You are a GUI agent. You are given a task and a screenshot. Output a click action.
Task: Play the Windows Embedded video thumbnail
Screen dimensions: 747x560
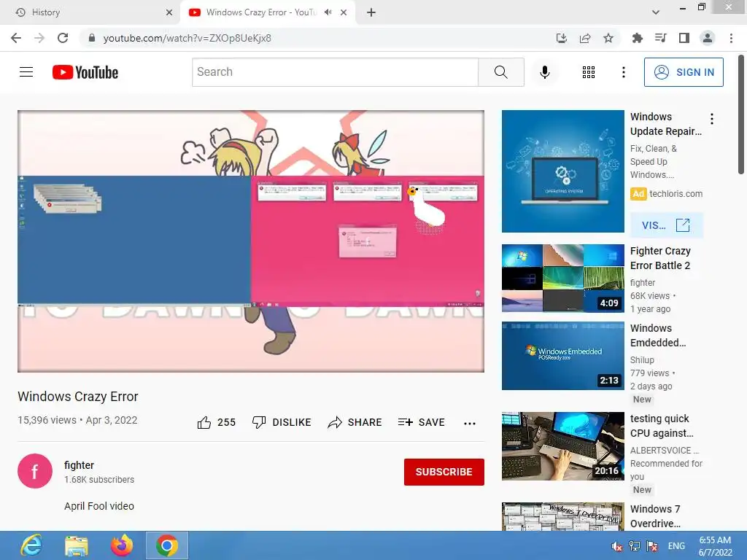pos(563,356)
